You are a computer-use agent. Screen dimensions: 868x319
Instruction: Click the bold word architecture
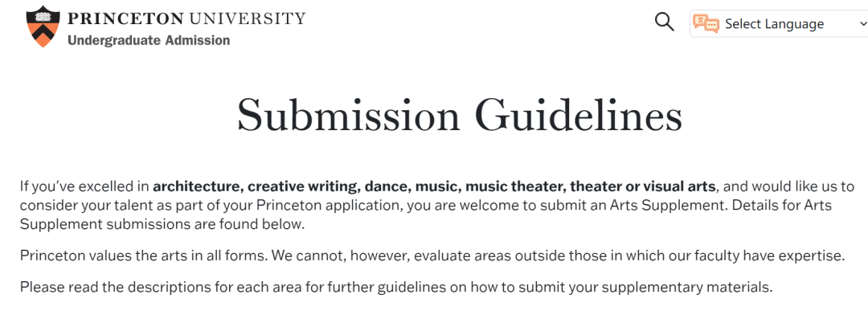pyautogui.click(x=199, y=186)
